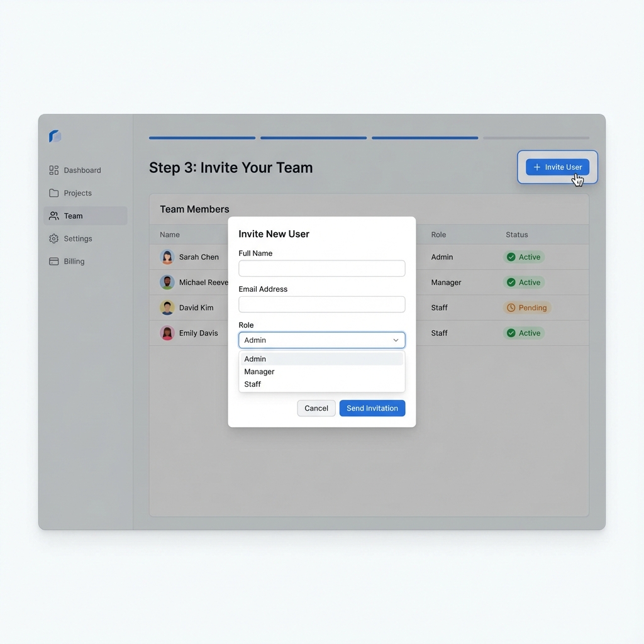This screenshot has height=644, width=644.
Task: Click Sarah Chen's avatar picture
Action: pyautogui.click(x=167, y=257)
